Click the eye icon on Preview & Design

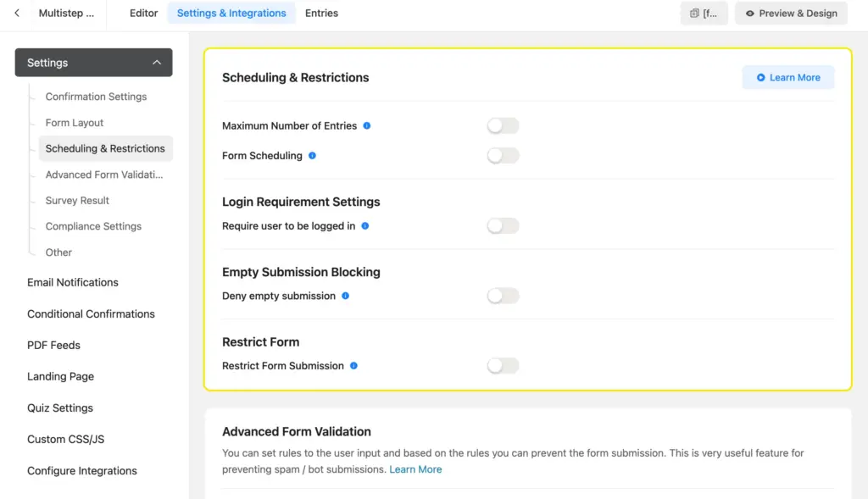coord(750,14)
